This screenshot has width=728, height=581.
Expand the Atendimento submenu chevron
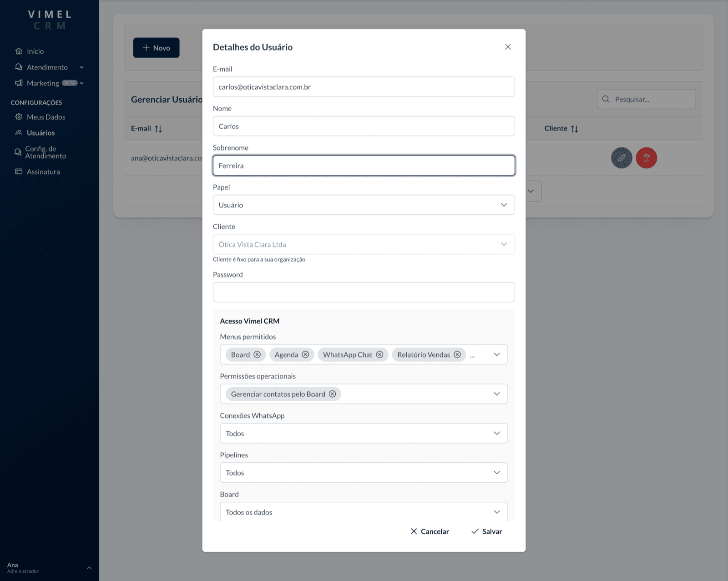pos(82,67)
